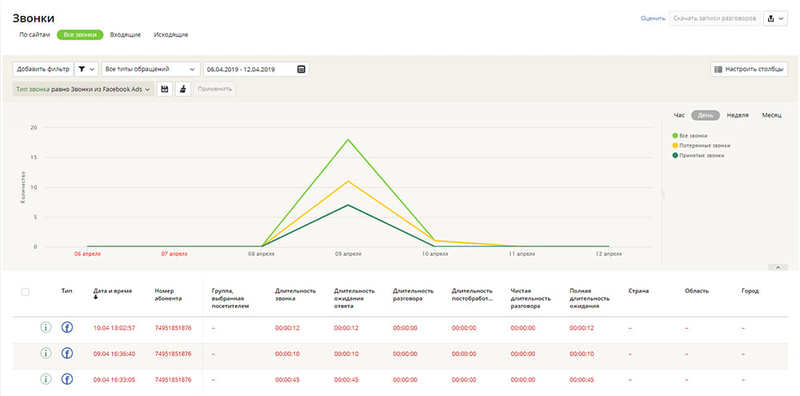Viewport: 800px width, 396px height.
Task: Save the filter with the floppy icon
Action: 165,89
